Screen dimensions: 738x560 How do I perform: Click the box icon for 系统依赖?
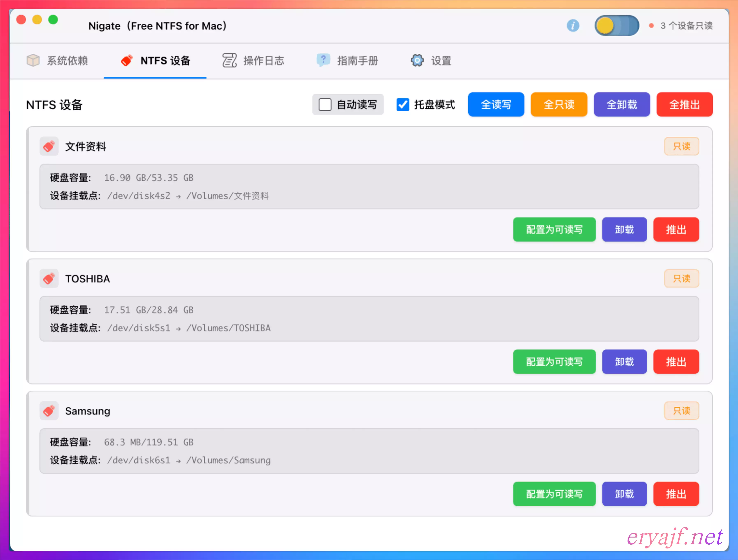[33, 60]
